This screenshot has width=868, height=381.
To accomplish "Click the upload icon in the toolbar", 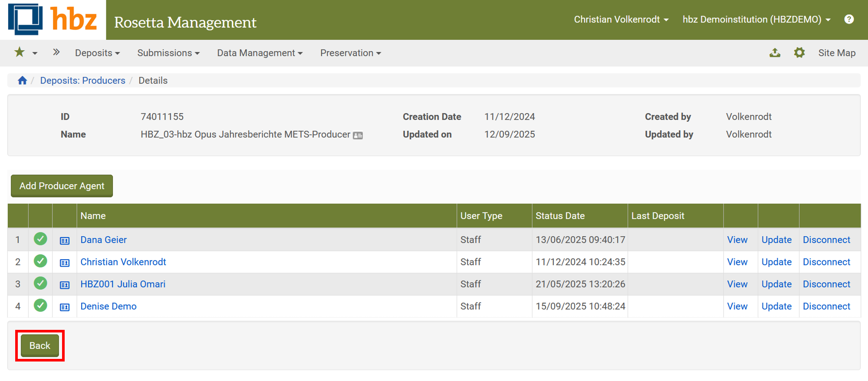I will (775, 53).
